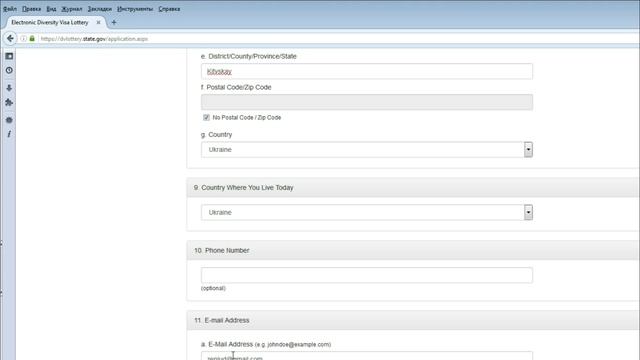Image resolution: width=640 pixels, height=360 pixels.
Task: Click the District/County/Province/State input field
Action: tap(367, 71)
